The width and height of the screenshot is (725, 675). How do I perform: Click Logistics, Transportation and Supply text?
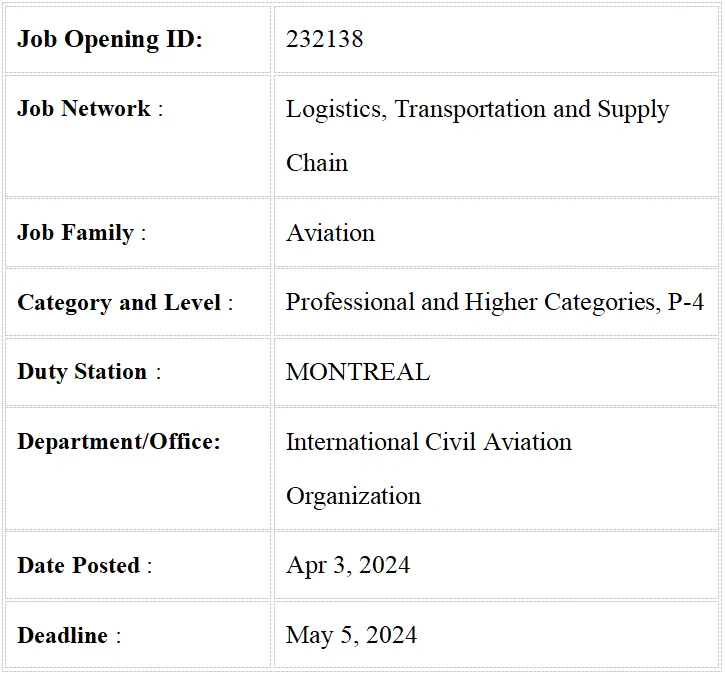tap(477, 110)
